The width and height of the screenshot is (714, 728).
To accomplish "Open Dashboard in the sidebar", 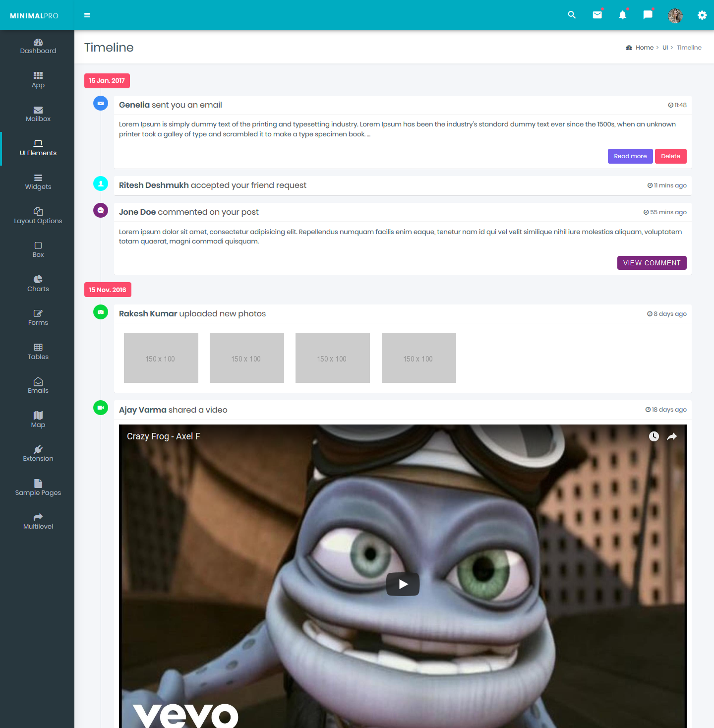I will 38,46.
